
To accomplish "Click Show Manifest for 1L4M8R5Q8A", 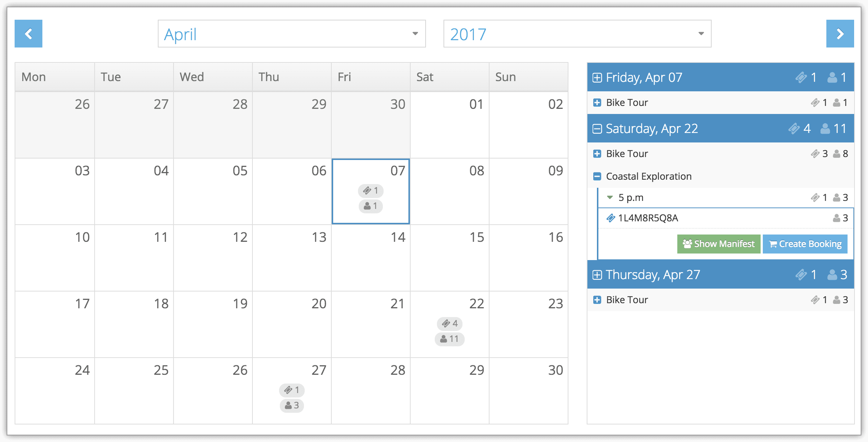I will pyautogui.click(x=718, y=244).
